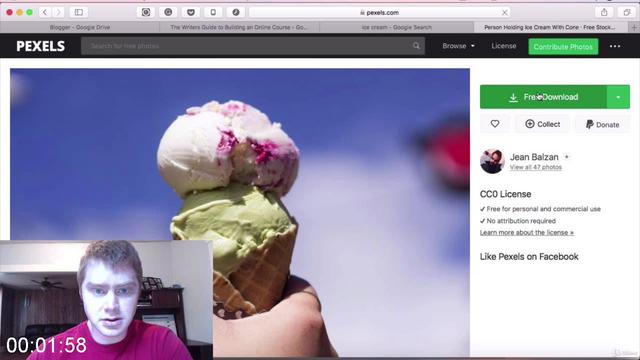Image resolution: width=640 pixels, height=360 pixels.
Task: Switch to Blogger - Google Drive tab
Action: [80, 27]
